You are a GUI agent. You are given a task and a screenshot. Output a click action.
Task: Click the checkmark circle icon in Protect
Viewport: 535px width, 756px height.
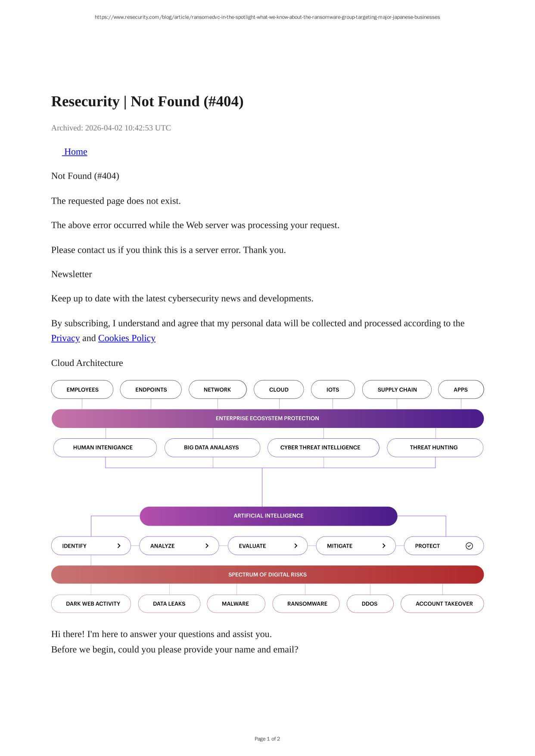click(469, 546)
